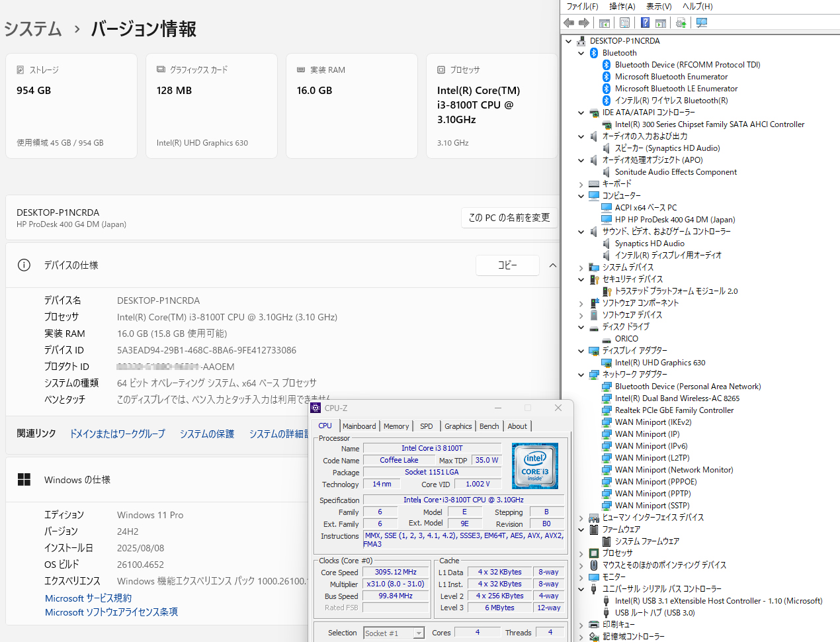Click the Back arrow in Device Manager toolbar
The height and width of the screenshot is (642, 840).
pos(569,23)
